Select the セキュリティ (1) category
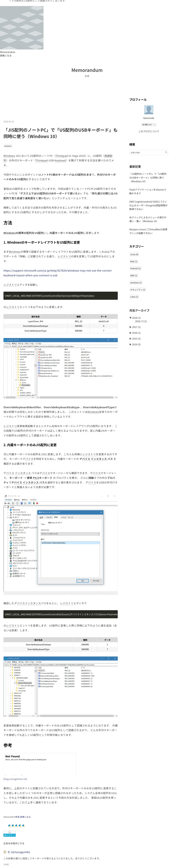 coord(138,290)
